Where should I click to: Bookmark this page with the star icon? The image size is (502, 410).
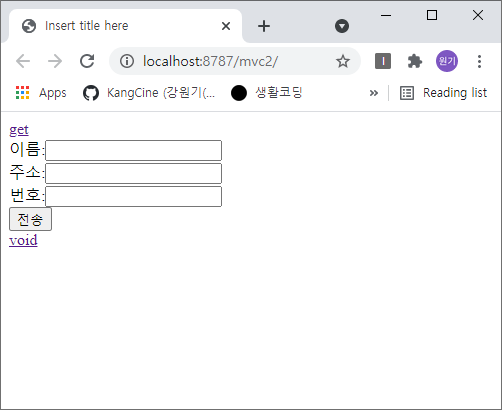click(343, 61)
